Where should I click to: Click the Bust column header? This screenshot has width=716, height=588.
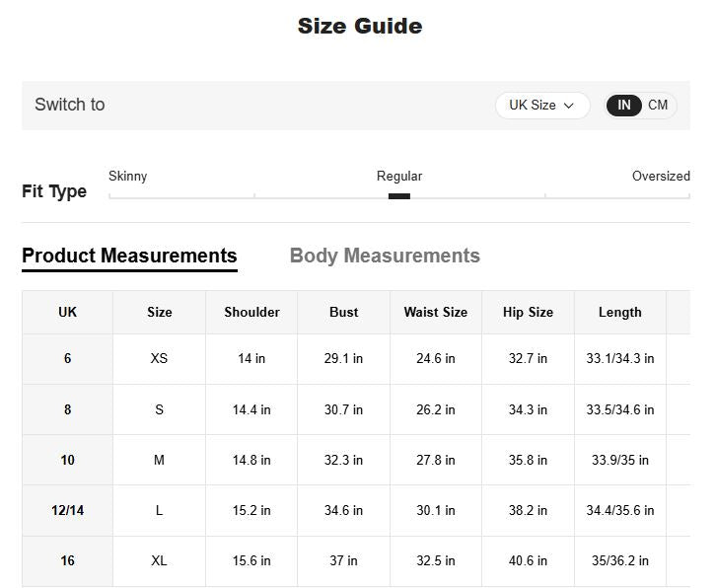(x=343, y=313)
